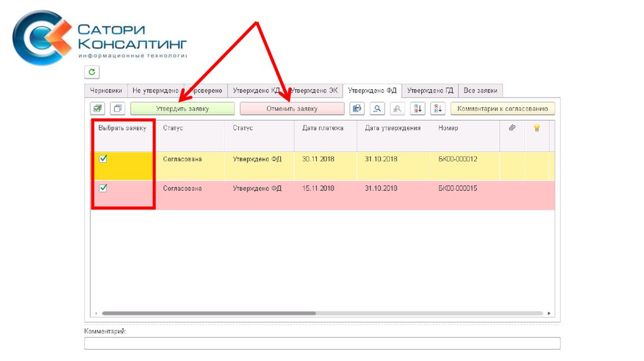Sort the list ascending
Image resolution: width=644 pixels, height=361 pixels.
[418, 109]
